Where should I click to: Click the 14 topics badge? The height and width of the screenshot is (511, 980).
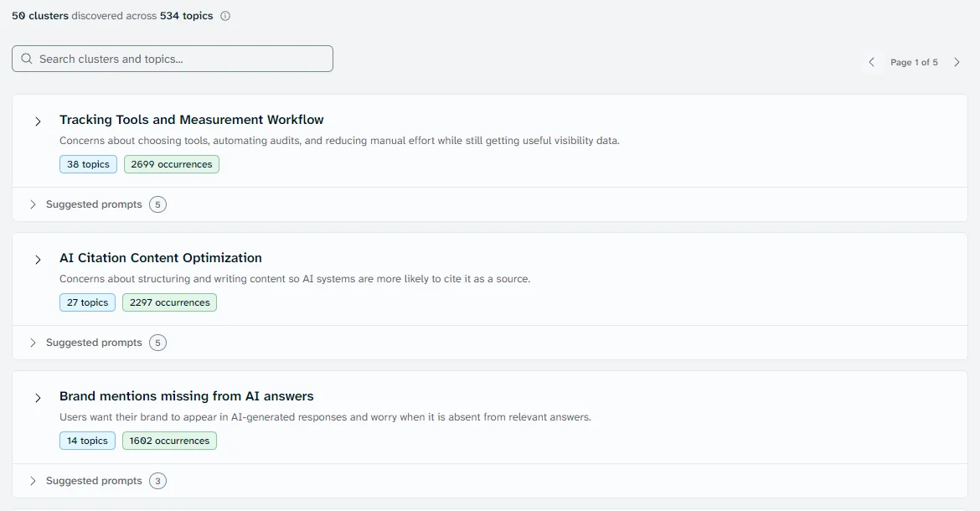87,441
